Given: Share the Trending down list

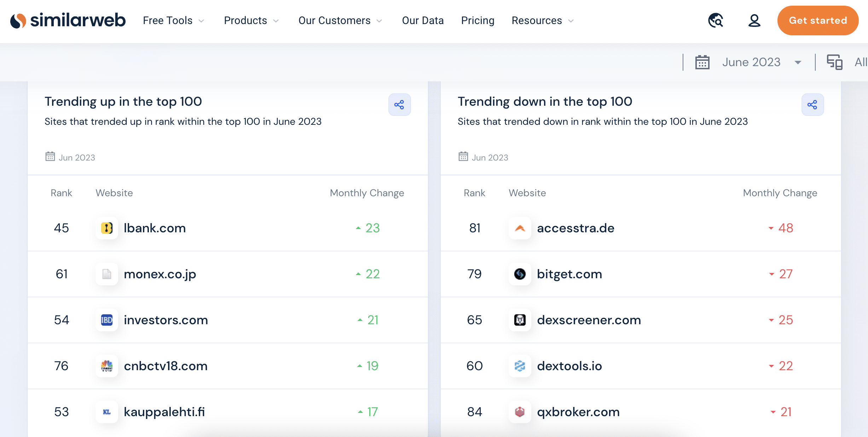Looking at the screenshot, I should (x=812, y=105).
